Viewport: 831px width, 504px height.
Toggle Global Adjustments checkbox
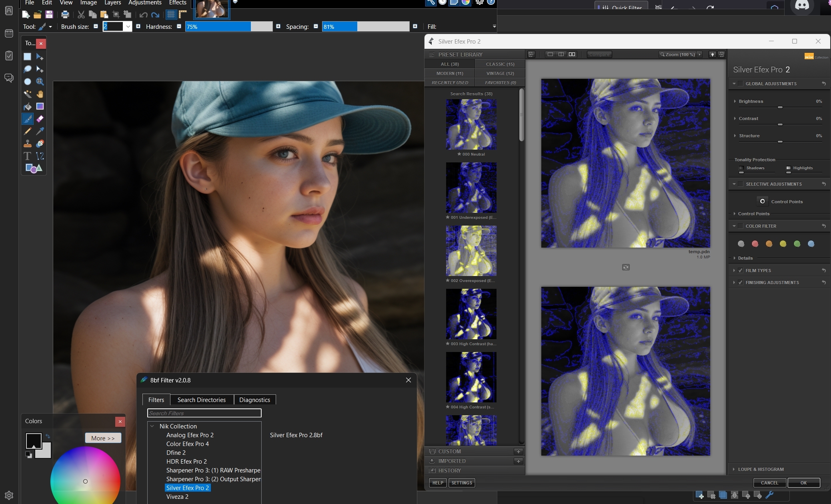click(741, 84)
